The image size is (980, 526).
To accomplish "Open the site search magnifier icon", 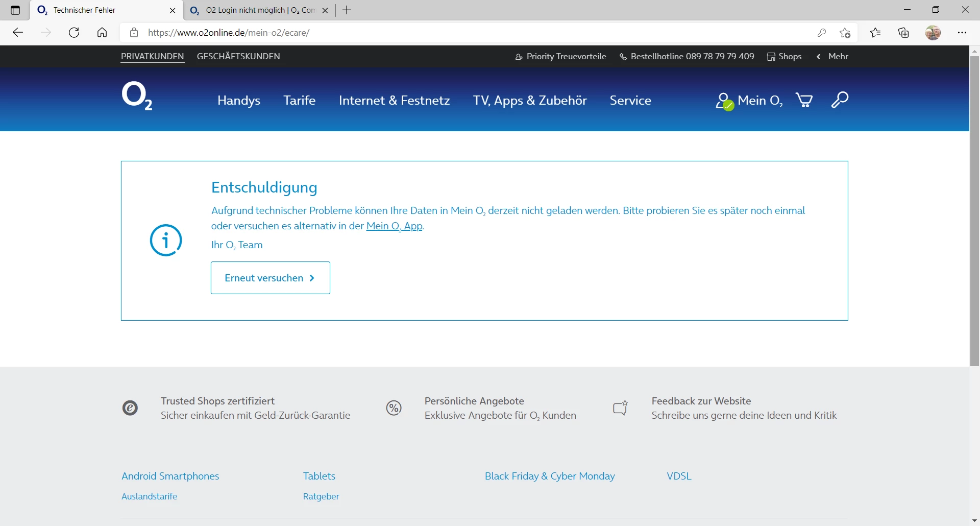I will click(840, 100).
